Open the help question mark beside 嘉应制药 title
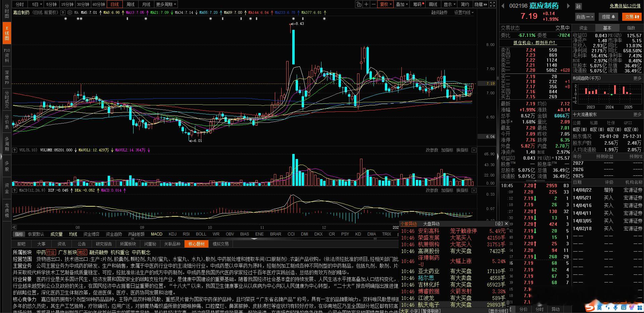 pos(63,12)
